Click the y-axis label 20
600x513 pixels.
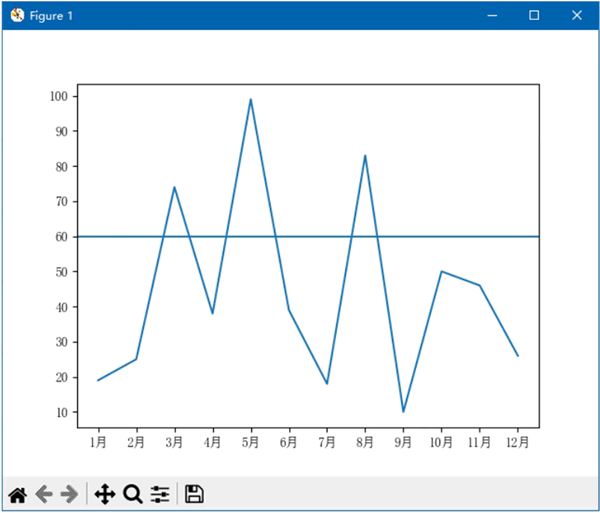62,378
